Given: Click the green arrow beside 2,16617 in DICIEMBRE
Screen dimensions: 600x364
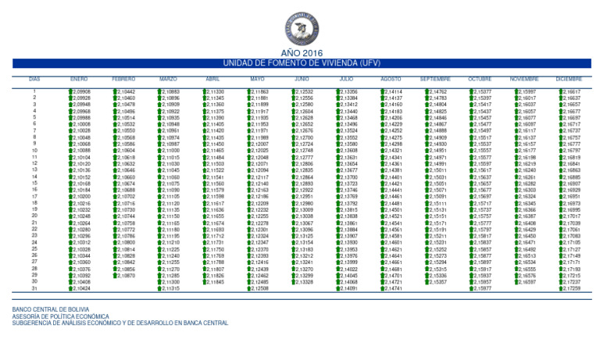Looking at the screenshot, I should (x=560, y=92).
